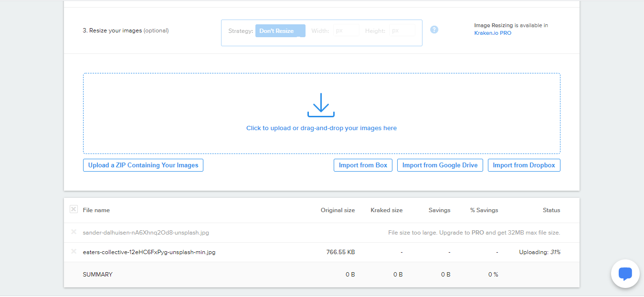Screen dimensions: 644x297
Task: Click the upload arrow icon in dropzone
Action: pos(321,105)
